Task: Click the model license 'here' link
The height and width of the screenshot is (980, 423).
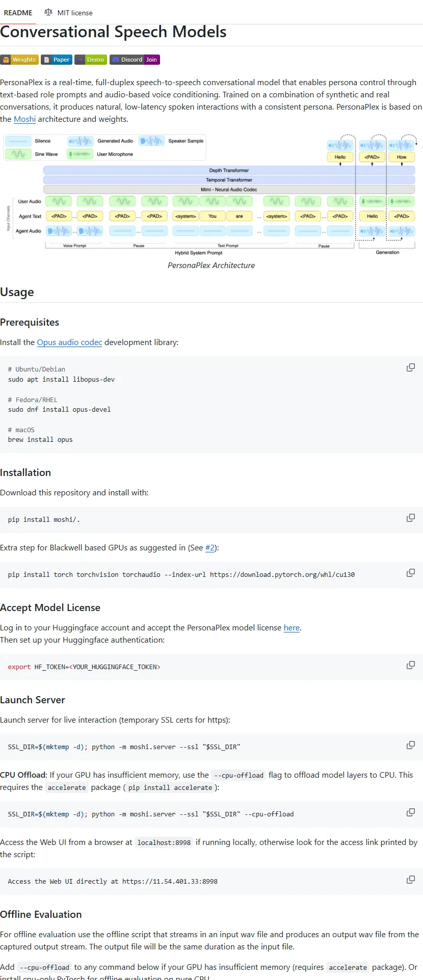Action: (292, 628)
